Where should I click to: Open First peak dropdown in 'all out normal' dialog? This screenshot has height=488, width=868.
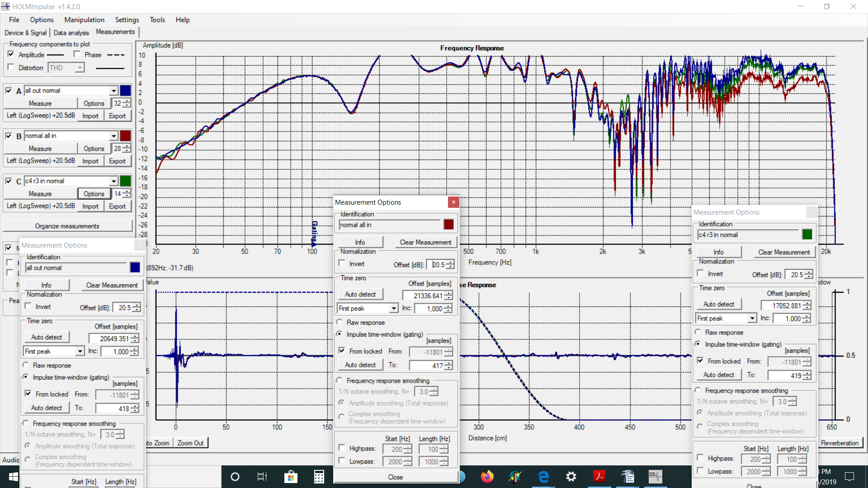80,352
